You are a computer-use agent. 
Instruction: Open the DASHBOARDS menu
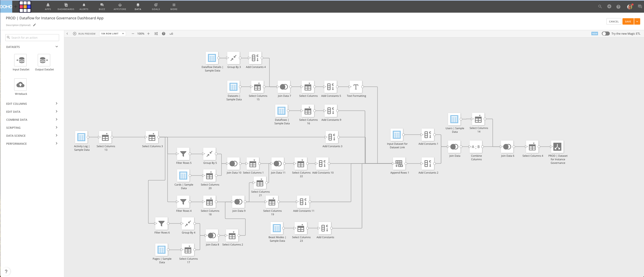(66, 7)
